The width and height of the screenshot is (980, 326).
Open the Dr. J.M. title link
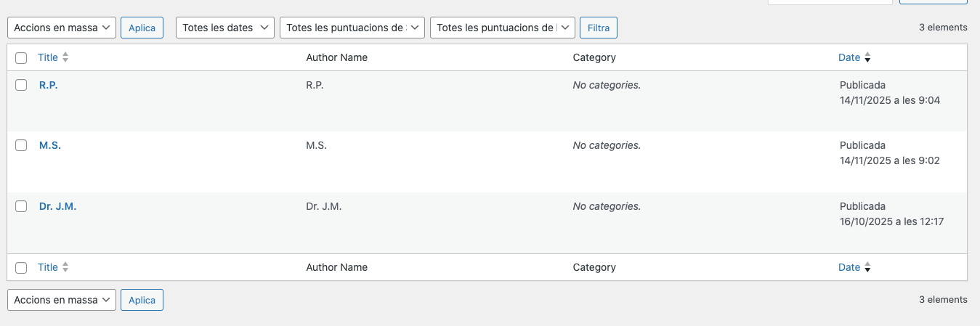57,206
